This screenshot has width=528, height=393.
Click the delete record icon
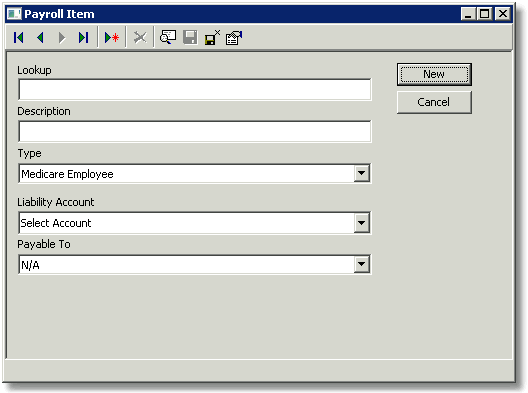tap(140, 37)
